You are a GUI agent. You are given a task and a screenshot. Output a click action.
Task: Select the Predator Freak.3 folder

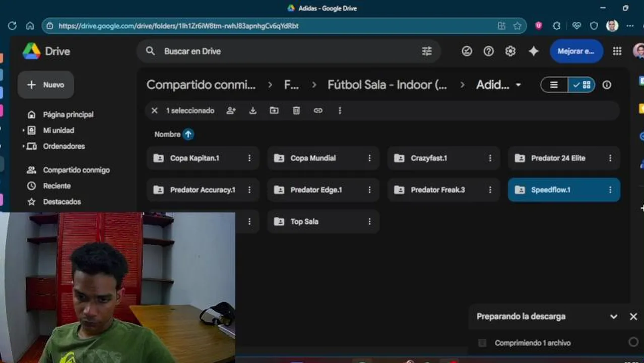[x=443, y=190]
